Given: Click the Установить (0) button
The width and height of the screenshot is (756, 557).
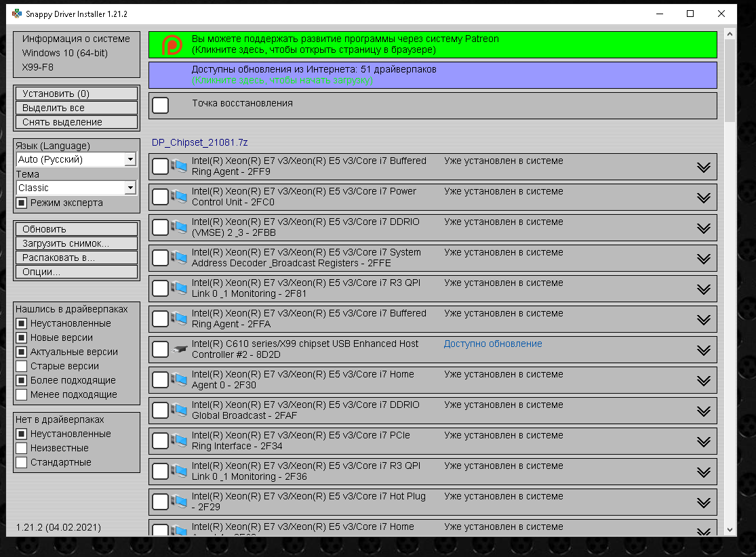Looking at the screenshot, I should tap(77, 94).
